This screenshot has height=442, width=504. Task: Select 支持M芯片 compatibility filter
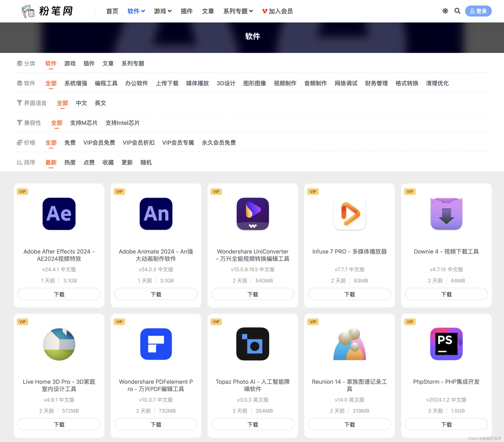pyautogui.click(x=84, y=123)
